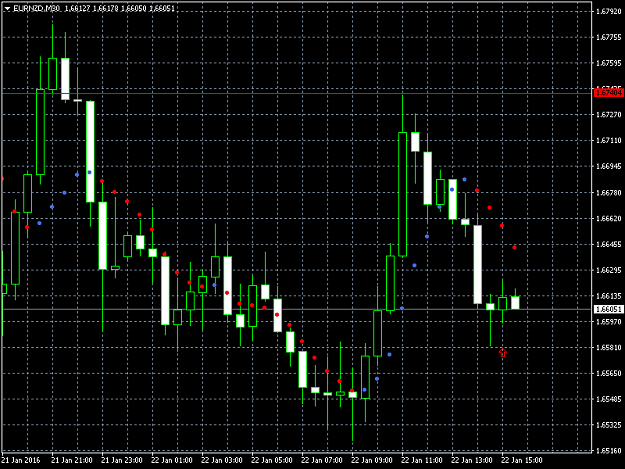625x469 pixels.
Task: Click the 1.65485 price axis label
Action: (x=609, y=399)
